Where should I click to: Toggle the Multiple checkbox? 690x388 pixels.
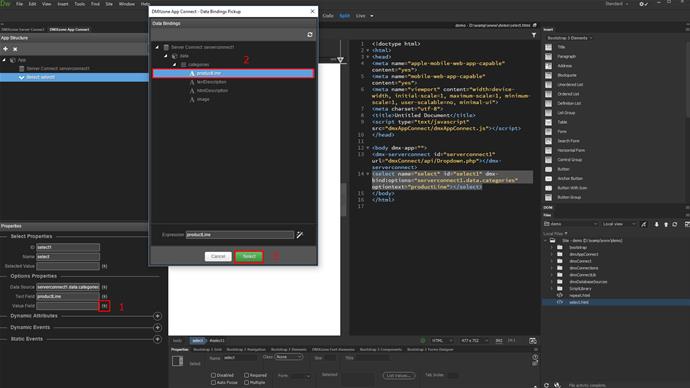tap(246, 382)
